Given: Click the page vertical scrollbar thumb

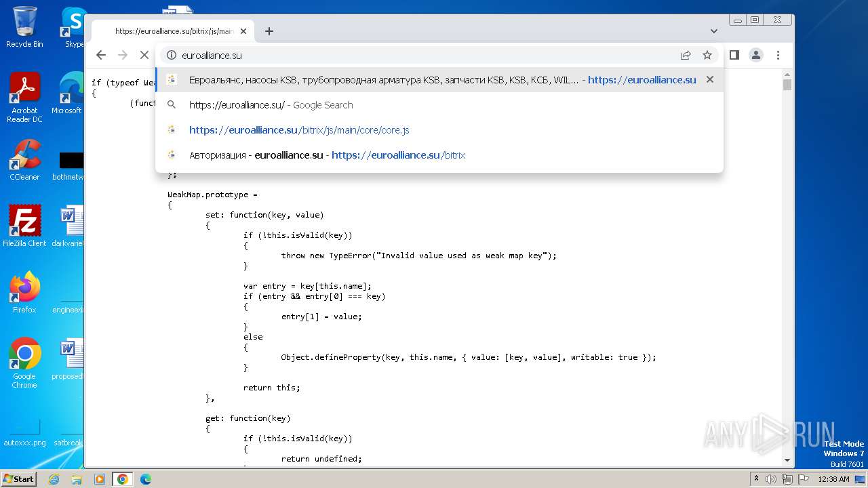Looking at the screenshot, I should 787,85.
